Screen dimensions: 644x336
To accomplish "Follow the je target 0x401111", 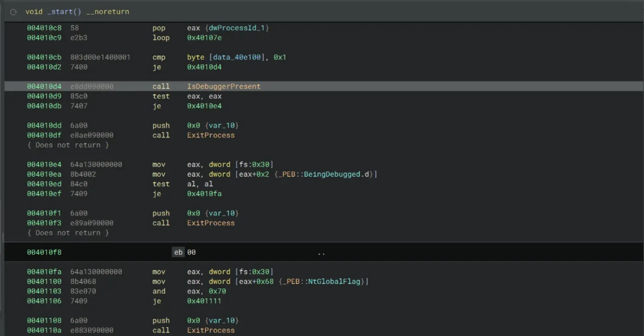I will point(204,301).
